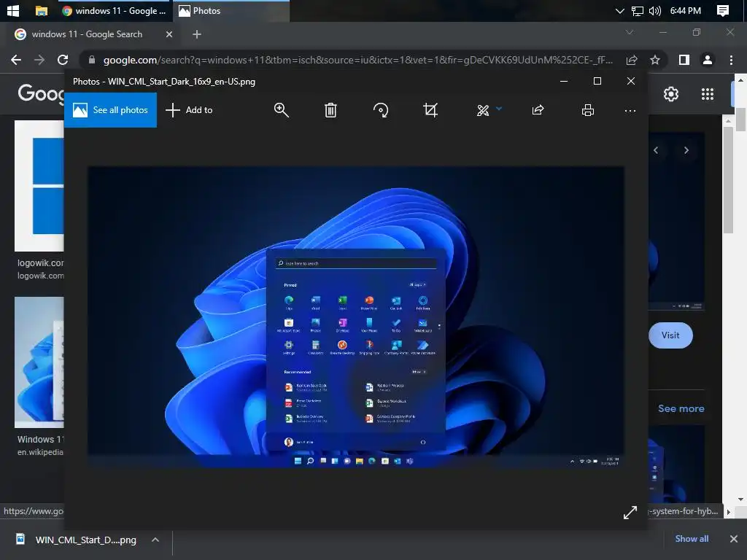The width and height of the screenshot is (747, 560).
Task: Click the Visit button
Action: click(x=670, y=335)
